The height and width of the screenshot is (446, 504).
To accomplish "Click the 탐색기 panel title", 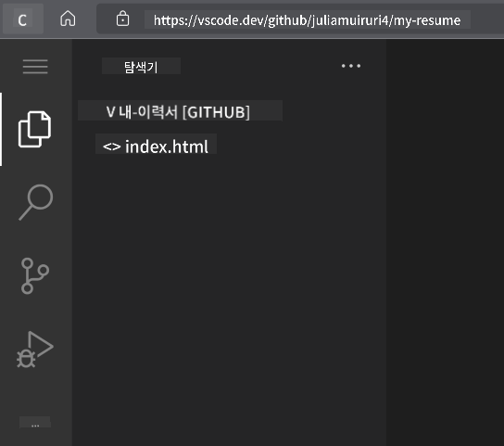I will (141, 67).
